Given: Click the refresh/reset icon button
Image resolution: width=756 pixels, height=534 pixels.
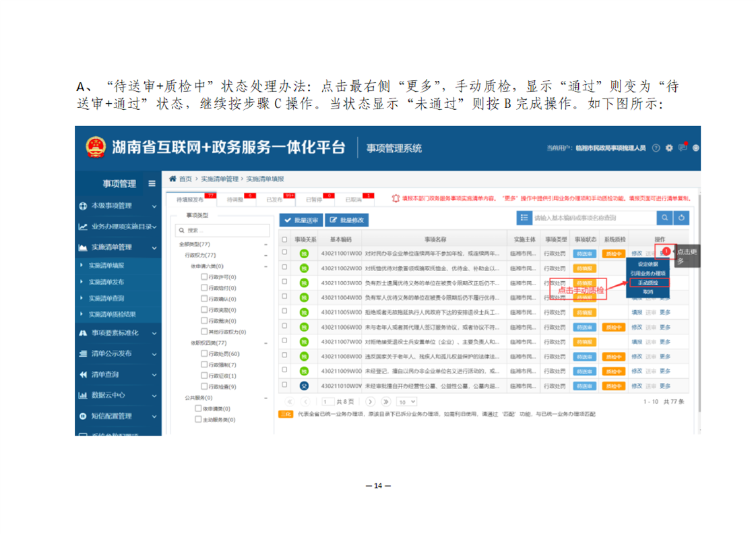Looking at the screenshot, I should coord(681,218).
